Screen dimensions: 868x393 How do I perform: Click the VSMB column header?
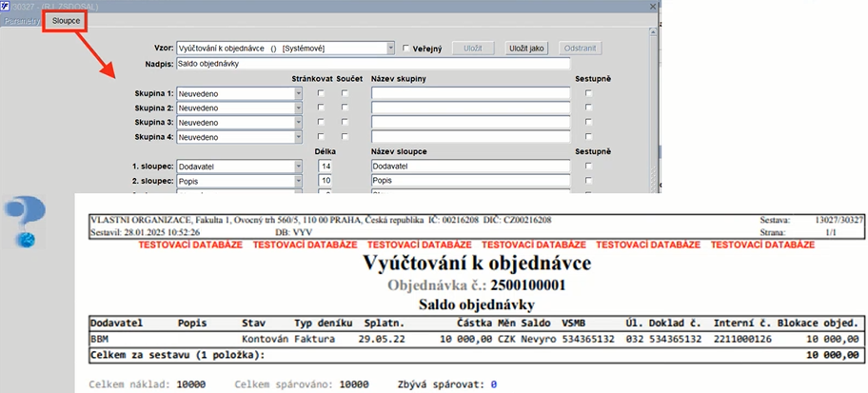pos(574,323)
